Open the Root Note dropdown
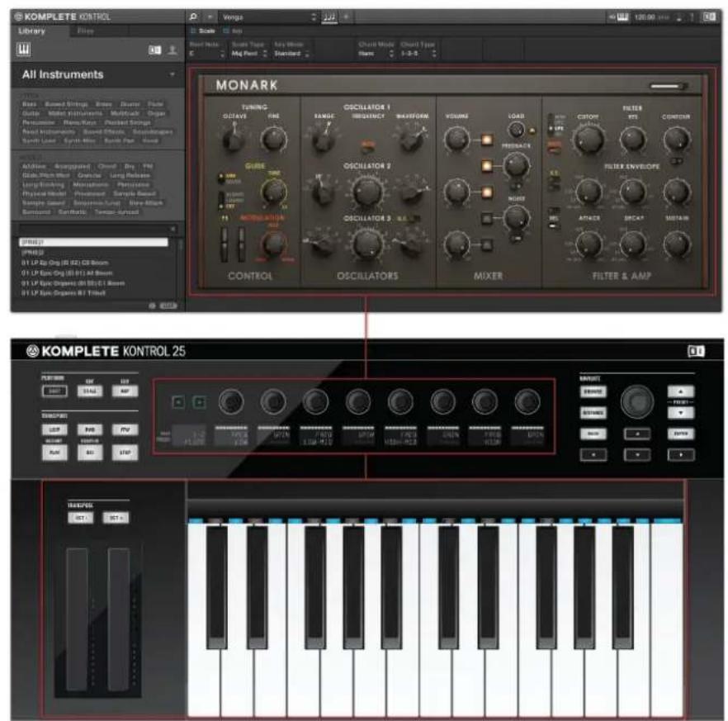This screenshot has width=728, height=721. coord(206,54)
